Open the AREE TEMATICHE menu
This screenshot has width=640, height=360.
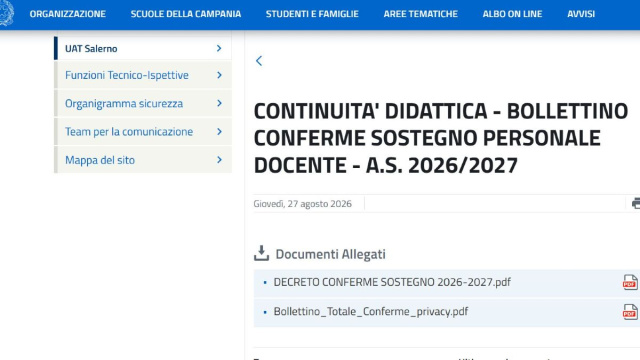(x=421, y=14)
